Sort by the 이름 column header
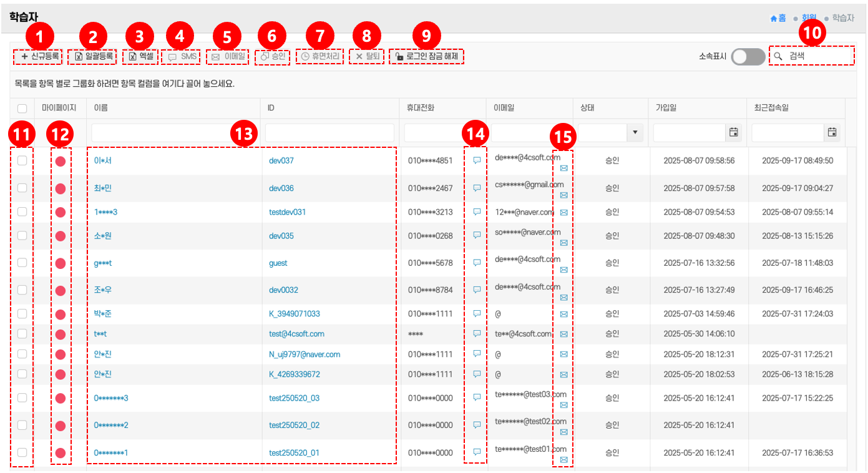The height and width of the screenshot is (473, 868). click(100, 108)
